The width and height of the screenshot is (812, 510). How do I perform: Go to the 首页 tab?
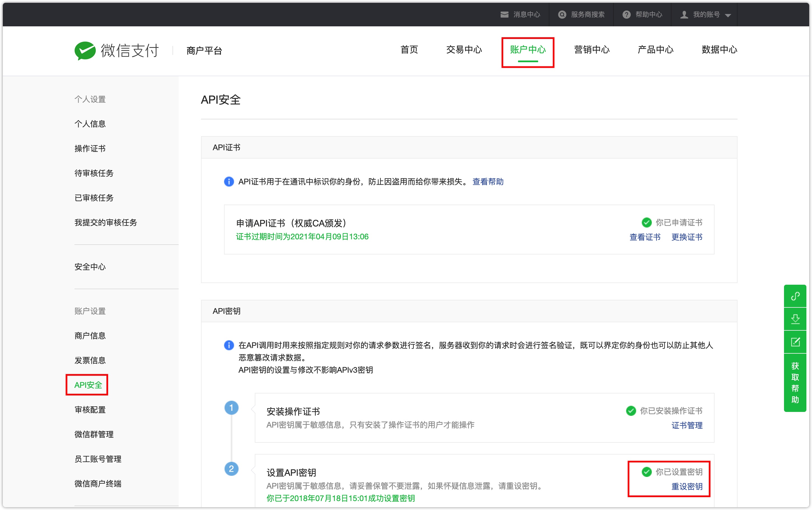point(409,50)
